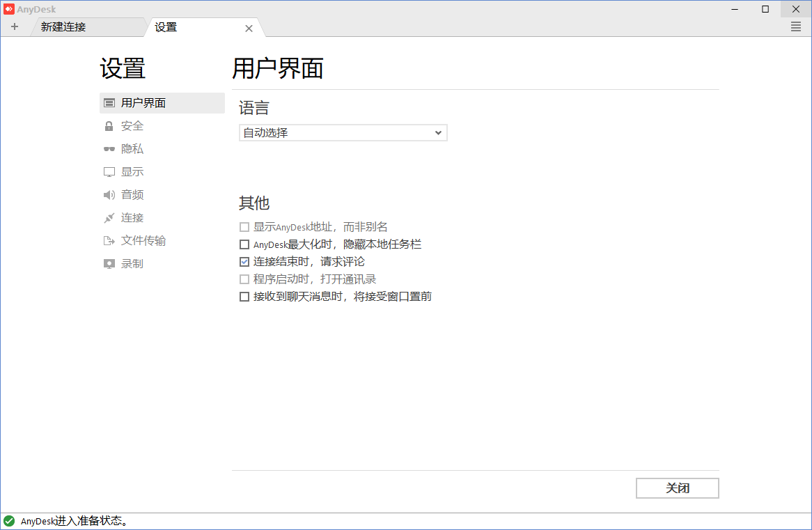
Task: Close the 设置 tab with its X
Action: 249,29
